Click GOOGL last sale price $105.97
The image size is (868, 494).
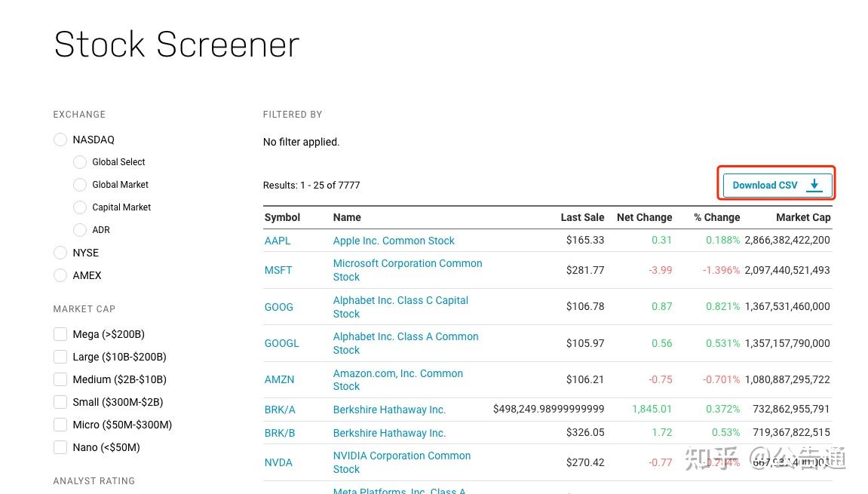click(585, 343)
